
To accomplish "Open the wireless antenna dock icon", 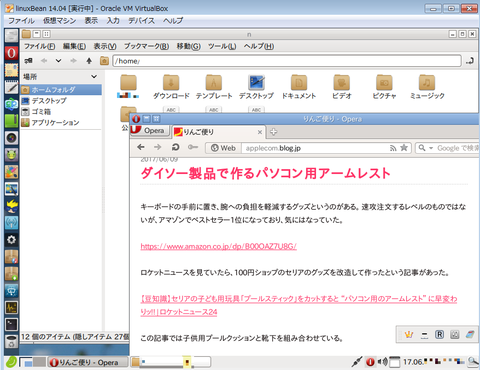I will point(11,223).
